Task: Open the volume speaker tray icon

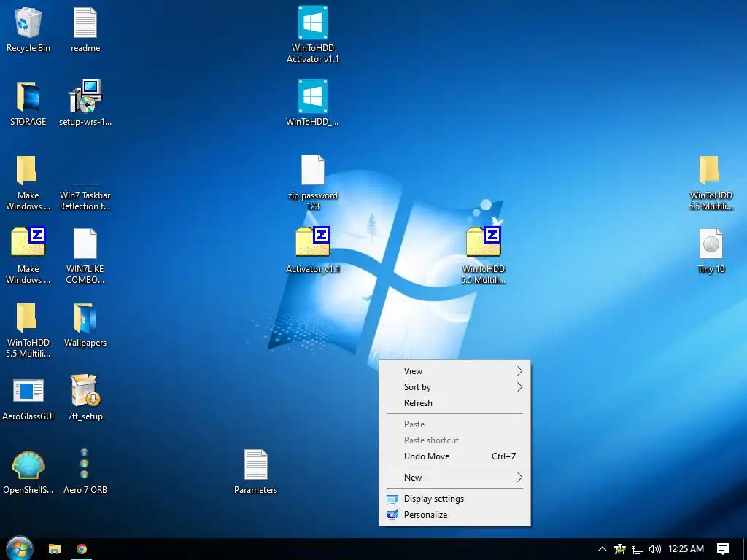Action: click(x=655, y=549)
